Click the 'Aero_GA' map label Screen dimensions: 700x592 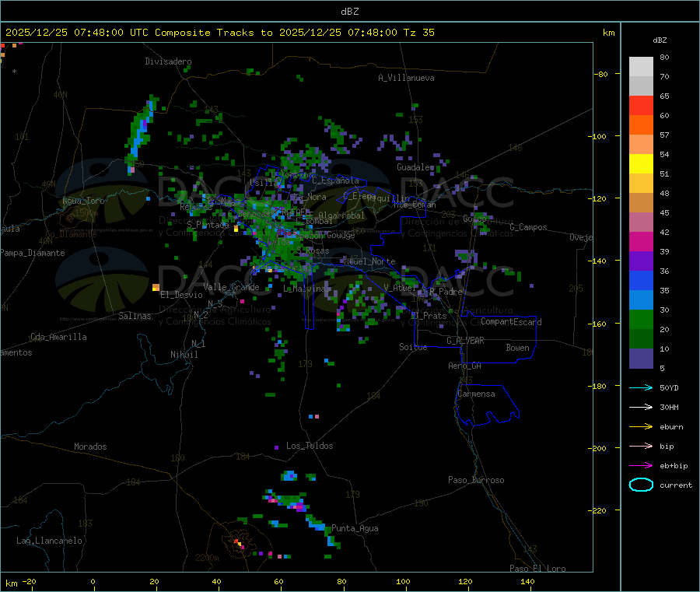click(465, 366)
